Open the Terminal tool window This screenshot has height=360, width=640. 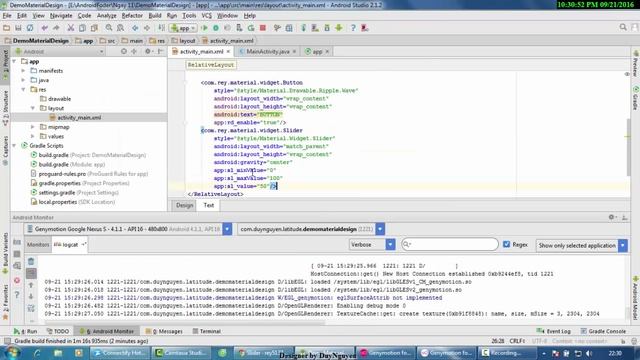tap(207, 331)
